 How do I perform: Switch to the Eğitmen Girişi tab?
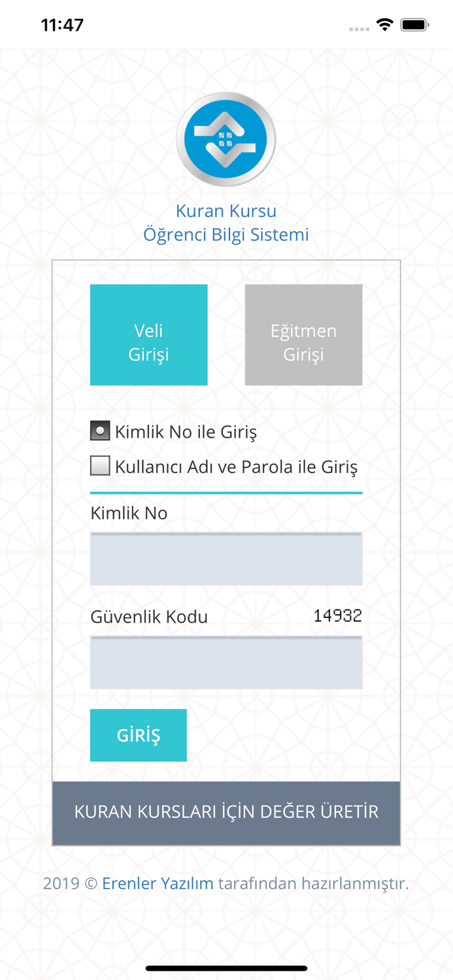pyautogui.click(x=303, y=335)
